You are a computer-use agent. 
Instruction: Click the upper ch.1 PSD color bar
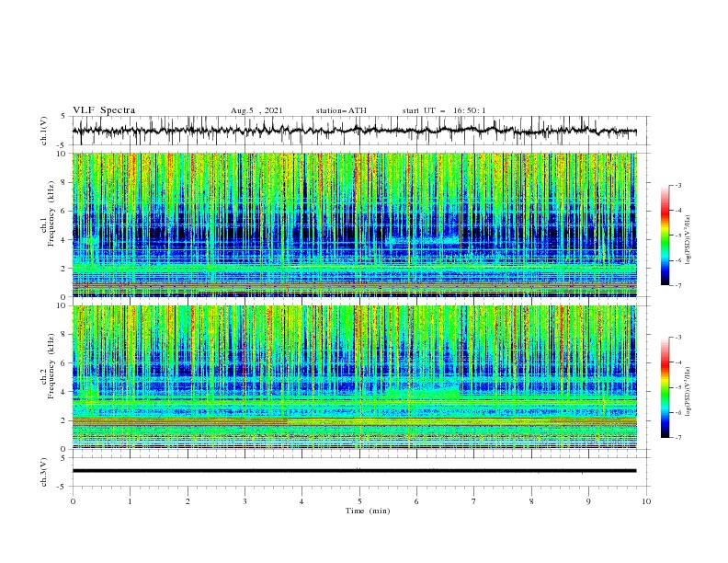(665, 236)
